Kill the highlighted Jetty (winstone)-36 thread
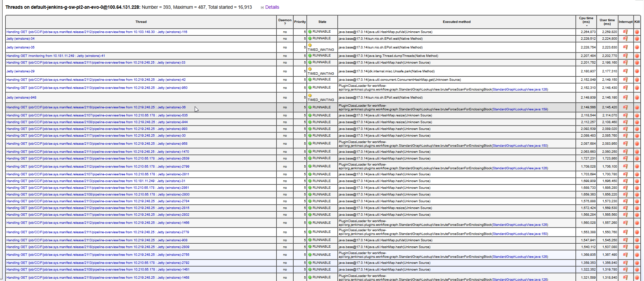The width and height of the screenshot is (644, 281). point(637,107)
